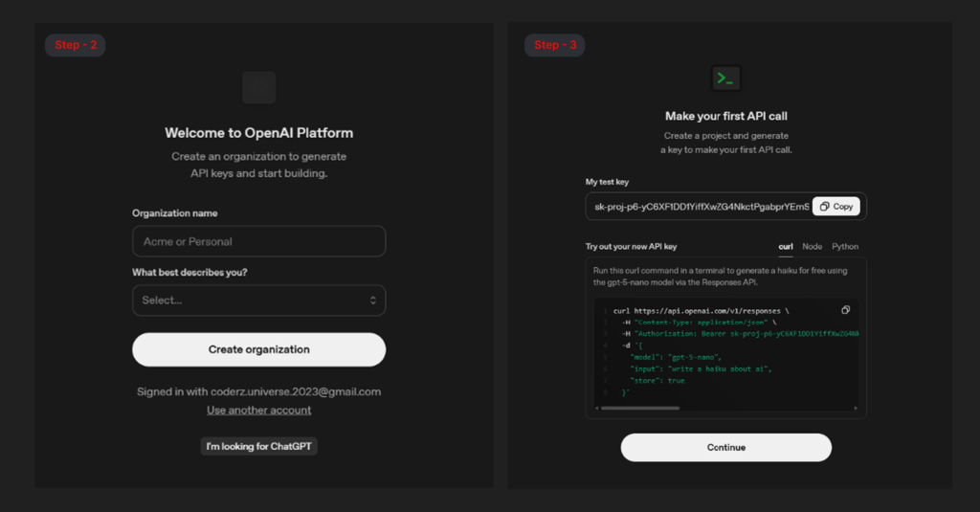Click the 'curl https://api.openai.com/v1/responses' code line
This screenshot has height=512, width=980.
click(701, 311)
